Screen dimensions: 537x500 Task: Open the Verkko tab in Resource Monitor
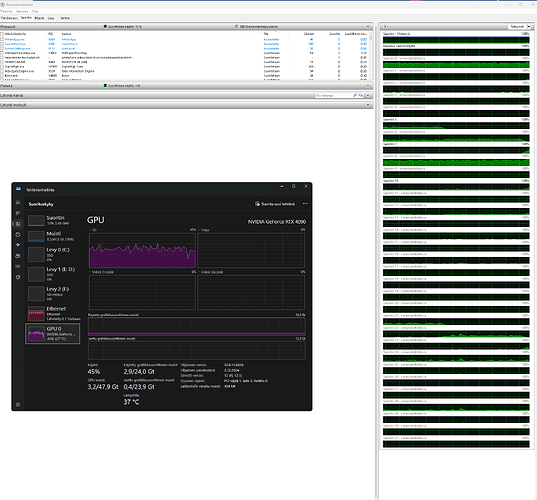(x=65, y=18)
